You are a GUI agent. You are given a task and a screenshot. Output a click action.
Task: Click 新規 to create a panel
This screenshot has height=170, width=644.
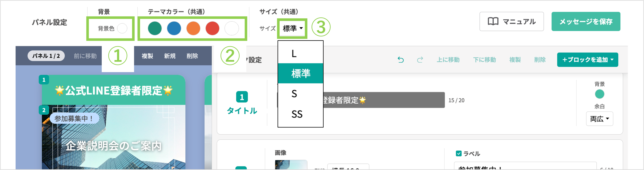(170, 56)
